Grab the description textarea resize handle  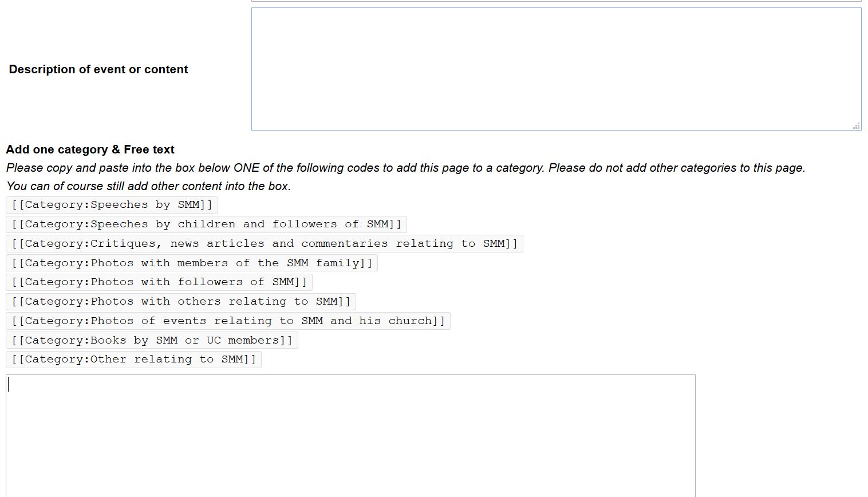click(857, 126)
